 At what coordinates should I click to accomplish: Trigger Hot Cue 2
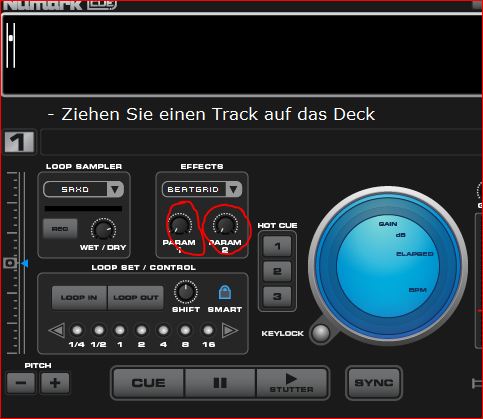pos(277,271)
